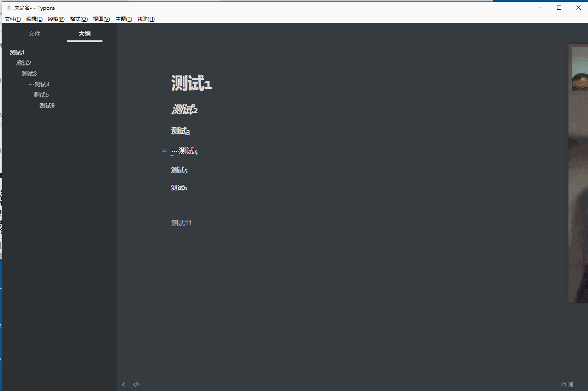Open the 编辑(E) menu

[x=34, y=19]
